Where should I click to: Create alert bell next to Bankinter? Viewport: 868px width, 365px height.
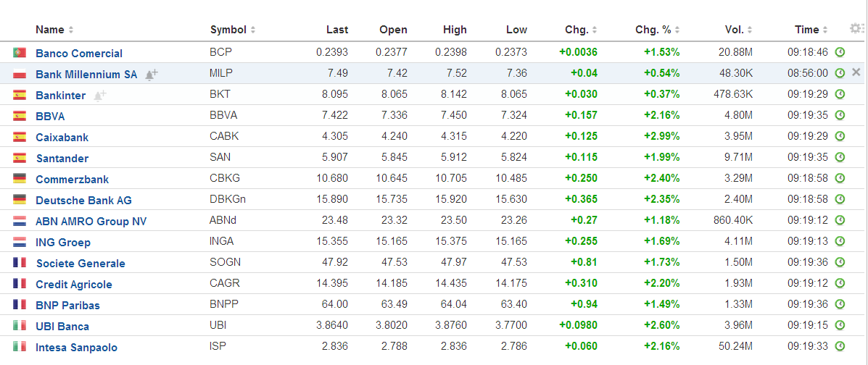pyautogui.click(x=99, y=96)
